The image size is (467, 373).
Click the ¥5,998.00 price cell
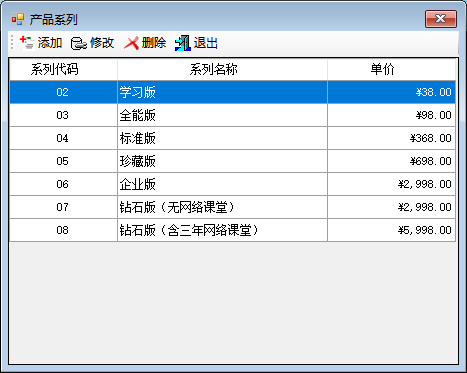click(x=391, y=230)
